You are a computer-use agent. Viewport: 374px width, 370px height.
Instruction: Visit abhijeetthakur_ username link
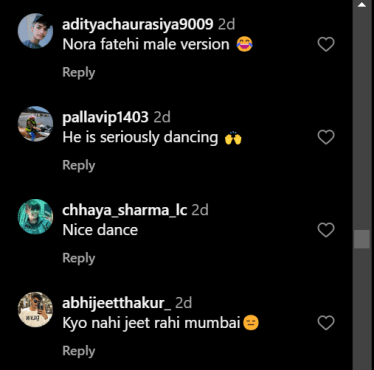click(x=116, y=303)
